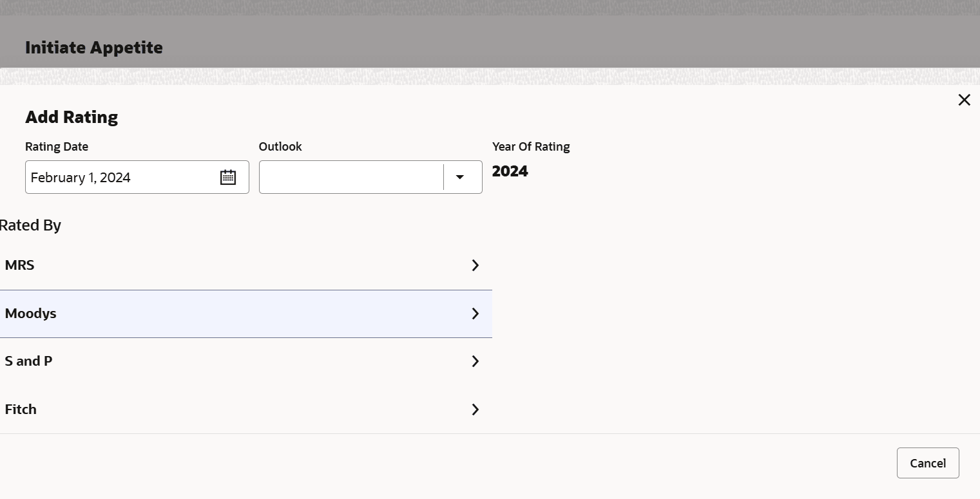Expand the Fitch chevron arrow
The width and height of the screenshot is (980, 499).
click(476, 410)
